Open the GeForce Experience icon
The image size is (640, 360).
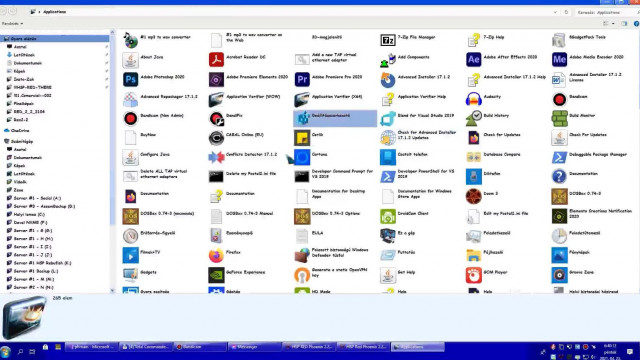(216, 275)
